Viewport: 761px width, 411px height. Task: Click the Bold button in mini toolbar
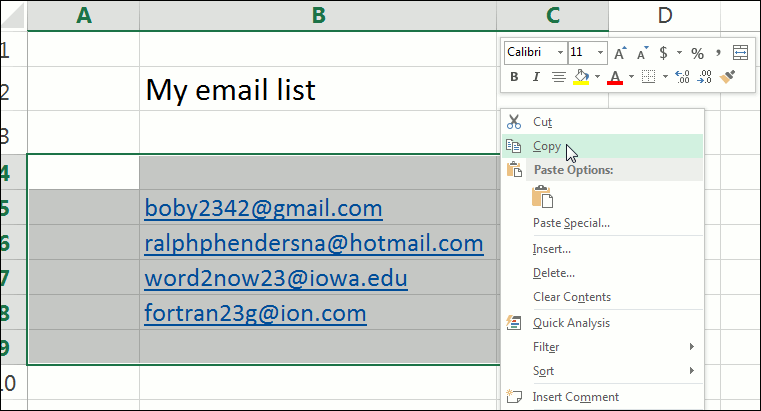pos(514,77)
